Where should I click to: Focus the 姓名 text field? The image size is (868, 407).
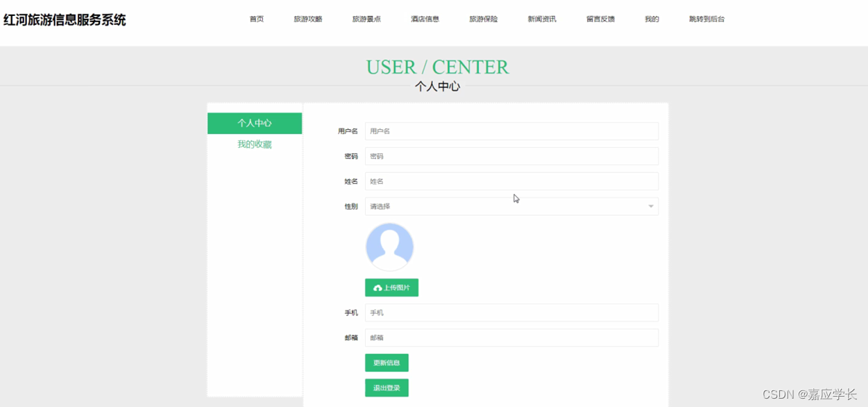511,181
